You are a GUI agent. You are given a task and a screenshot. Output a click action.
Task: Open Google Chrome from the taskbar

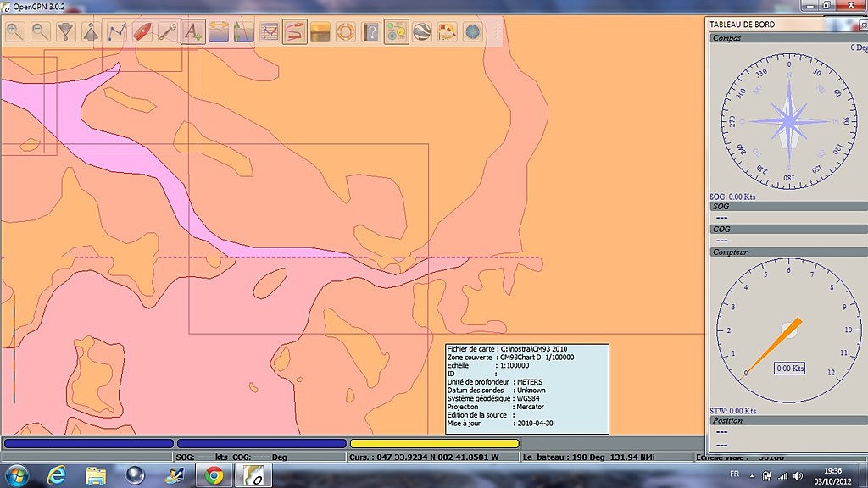[214, 475]
